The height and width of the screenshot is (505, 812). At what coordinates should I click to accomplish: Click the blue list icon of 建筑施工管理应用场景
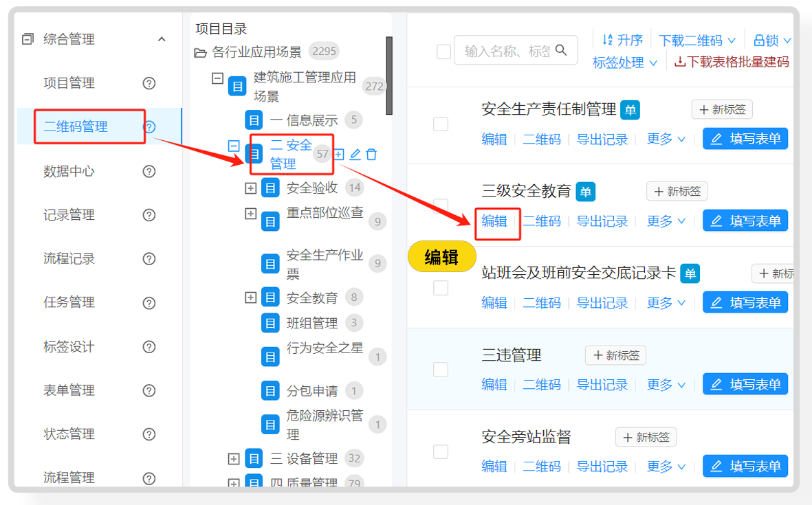237,87
